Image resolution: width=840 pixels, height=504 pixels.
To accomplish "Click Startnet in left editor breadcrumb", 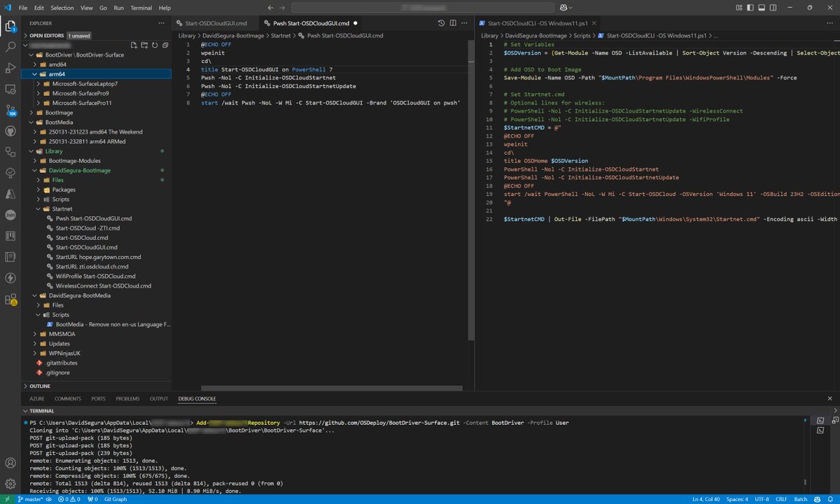I will click(280, 35).
